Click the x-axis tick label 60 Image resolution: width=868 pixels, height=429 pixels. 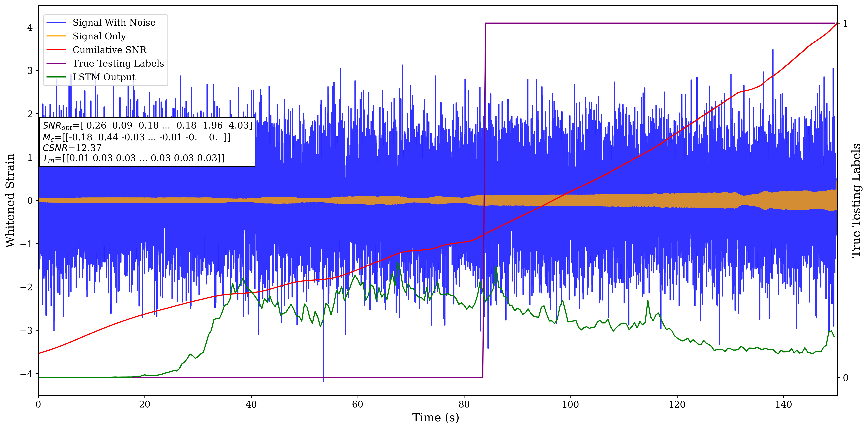pyautogui.click(x=358, y=404)
